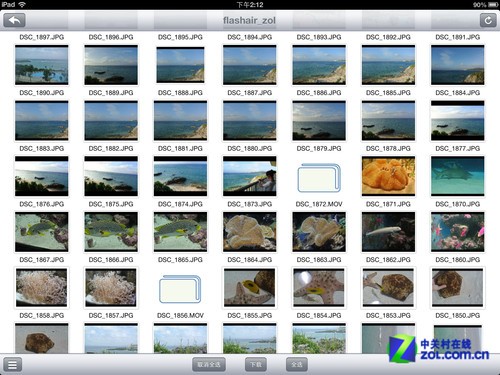Open the DSC_1864.JPG starfish thumbnail
Screen dimensions: 500x375
point(250,288)
